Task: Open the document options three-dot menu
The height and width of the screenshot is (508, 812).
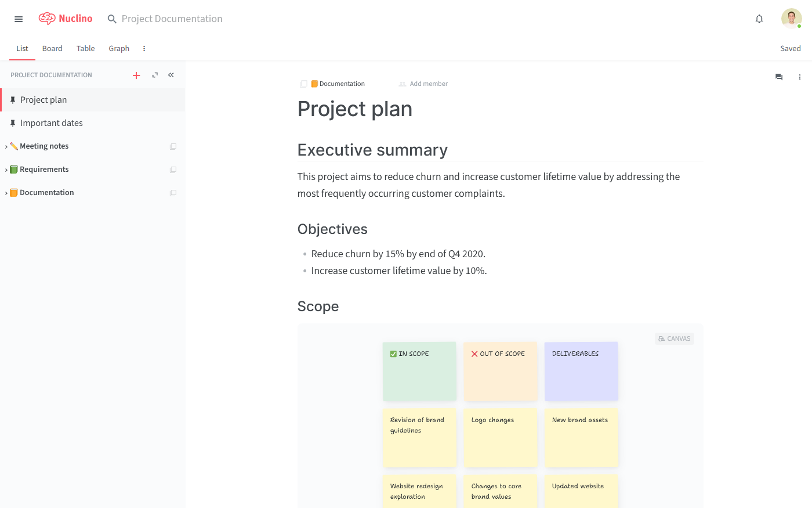Action: pyautogui.click(x=799, y=77)
